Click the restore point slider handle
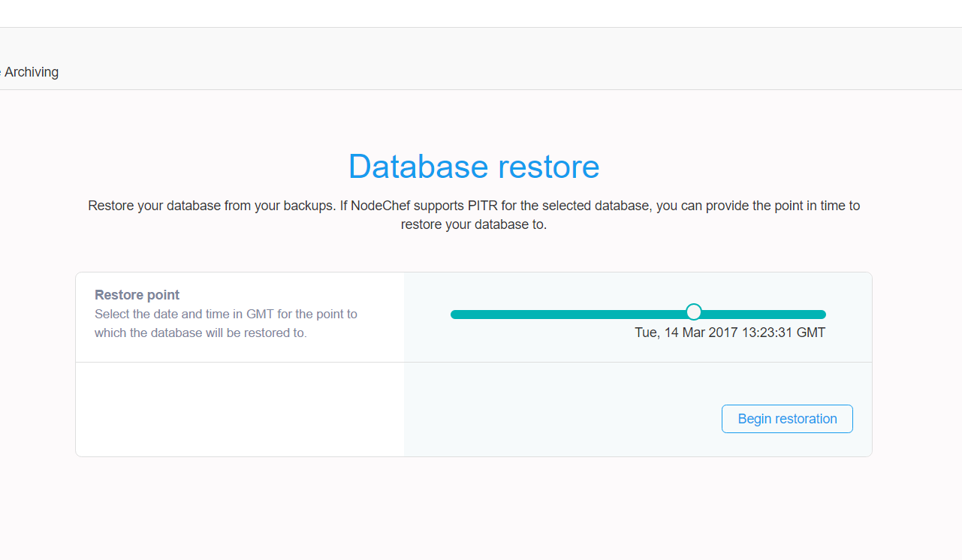The width and height of the screenshot is (962, 560). (x=694, y=312)
